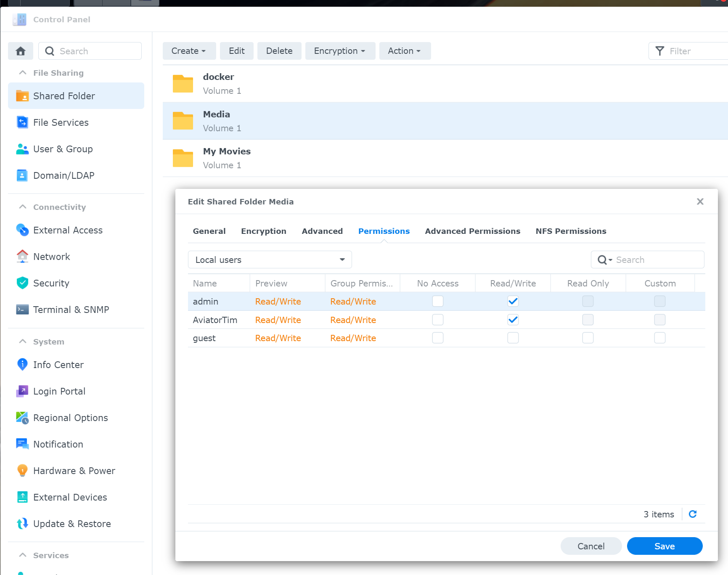The image size is (728, 575).
Task: Open the Info Center icon
Action: point(22,365)
